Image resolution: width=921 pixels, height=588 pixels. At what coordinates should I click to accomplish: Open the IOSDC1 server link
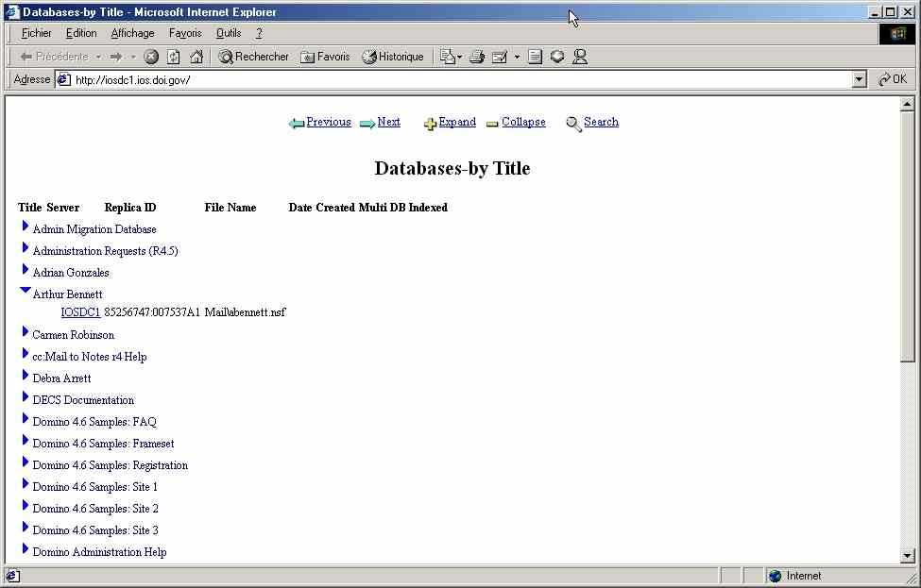point(80,312)
